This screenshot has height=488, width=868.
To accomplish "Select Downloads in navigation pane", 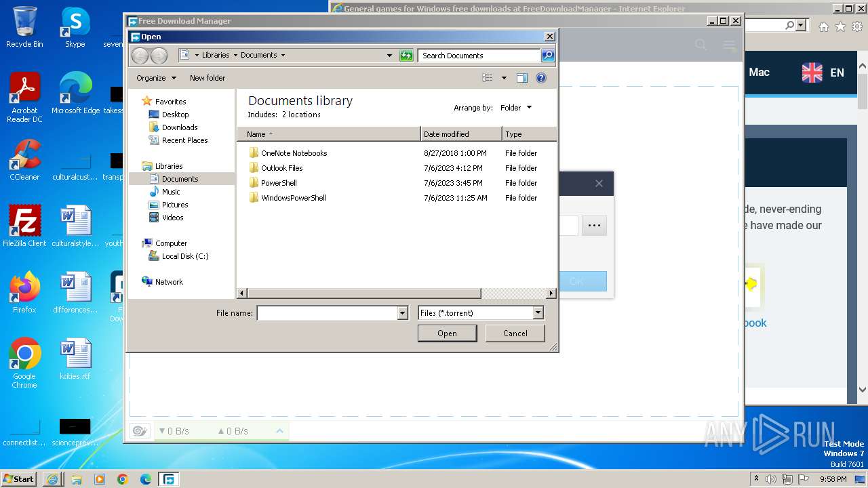I will pyautogui.click(x=180, y=127).
